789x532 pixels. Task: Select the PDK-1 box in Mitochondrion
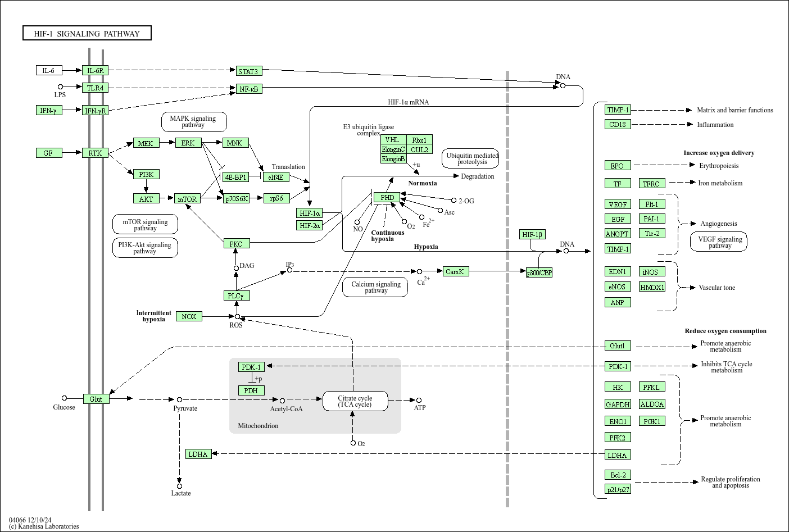(x=251, y=367)
